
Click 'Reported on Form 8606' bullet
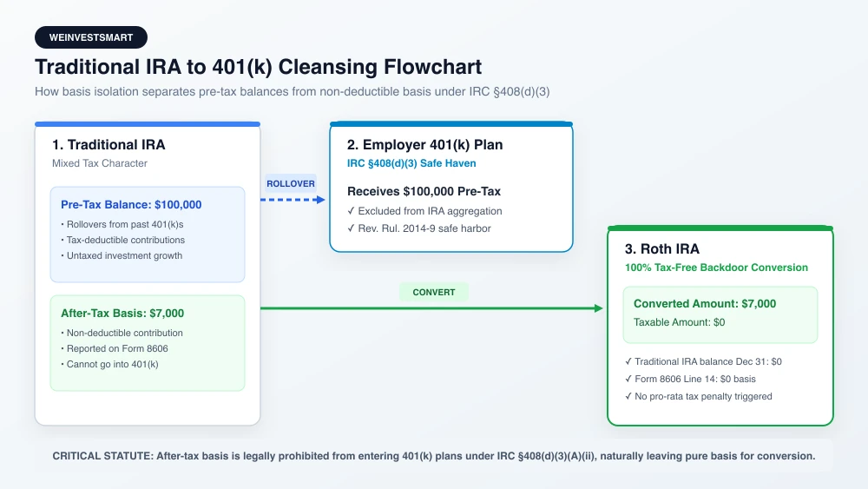115,348
